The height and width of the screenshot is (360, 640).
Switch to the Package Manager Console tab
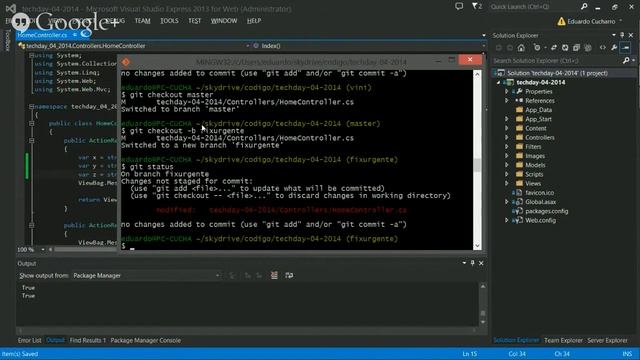pos(146,340)
